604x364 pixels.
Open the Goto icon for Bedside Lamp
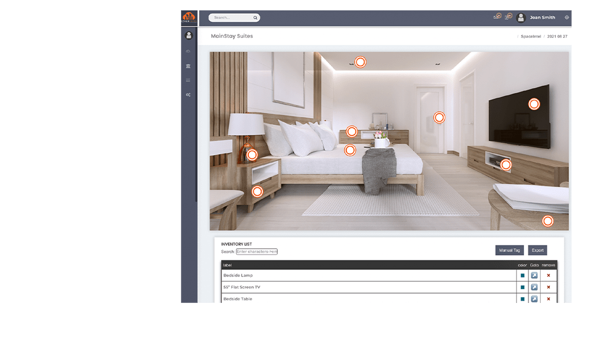[534, 275]
